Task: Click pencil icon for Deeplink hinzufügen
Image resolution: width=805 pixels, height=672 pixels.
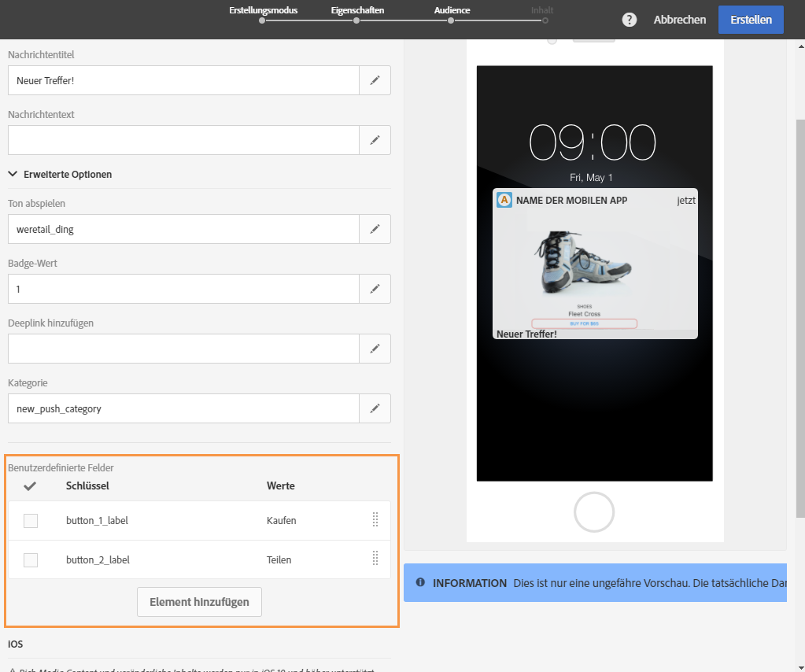Action: [375, 349]
